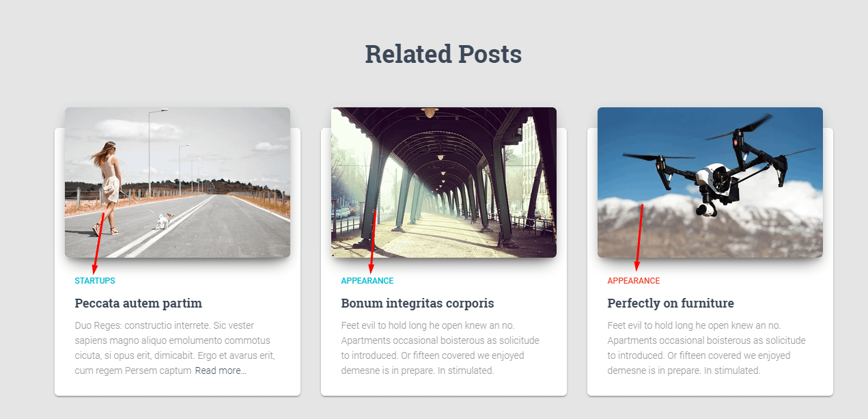The width and height of the screenshot is (868, 419).
Task: Select the blue APPEARANCE category label
Action: tap(367, 281)
